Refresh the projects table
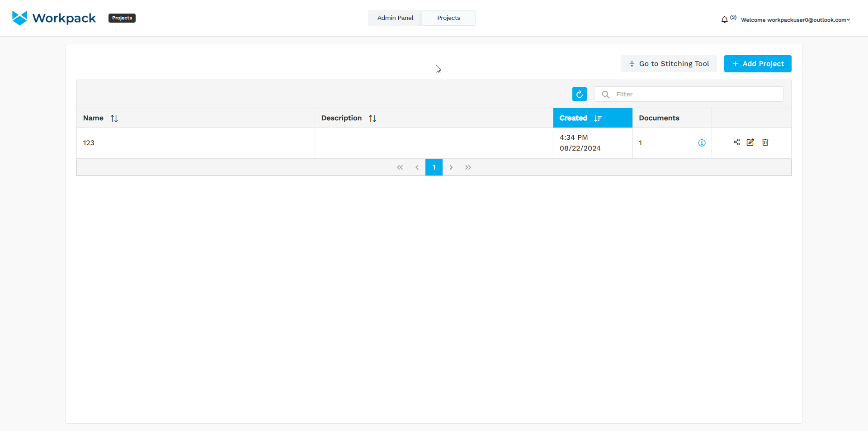This screenshot has height=431, width=868. pos(579,94)
